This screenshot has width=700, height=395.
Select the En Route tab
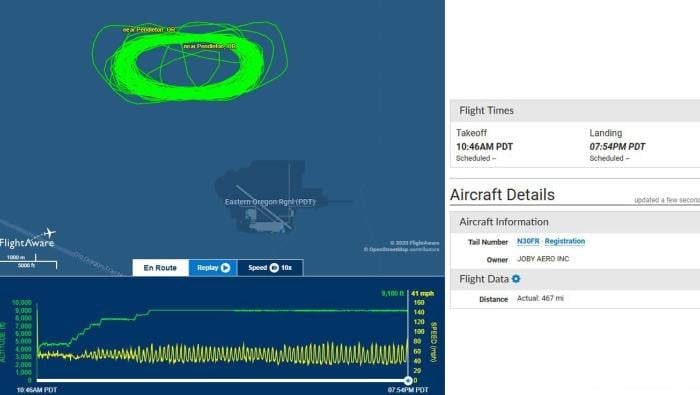click(x=160, y=268)
